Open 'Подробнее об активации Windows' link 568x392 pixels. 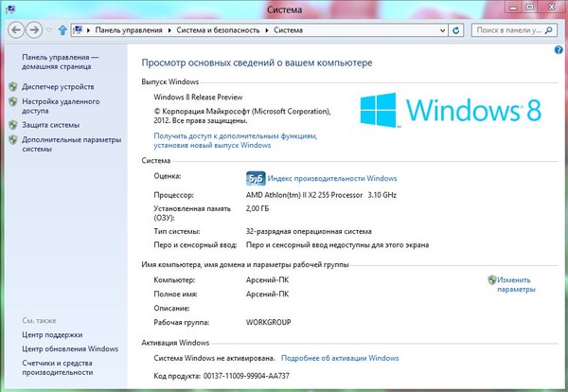(x=340, y=358)
